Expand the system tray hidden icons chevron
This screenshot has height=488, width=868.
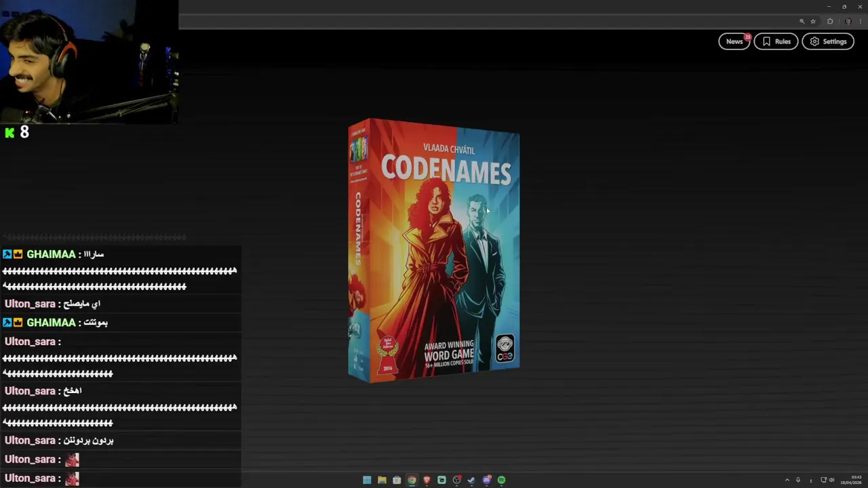pyautogui.click(x=787, y=480)
